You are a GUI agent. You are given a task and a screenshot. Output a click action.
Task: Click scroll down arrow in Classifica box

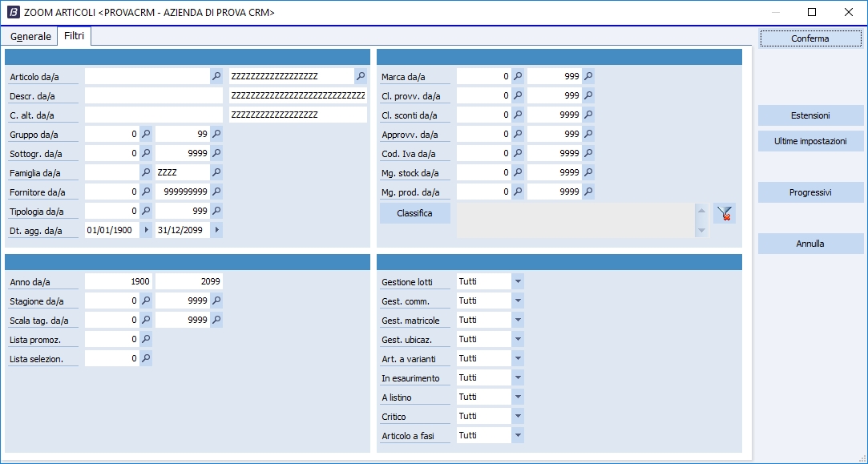pos(701,230)
